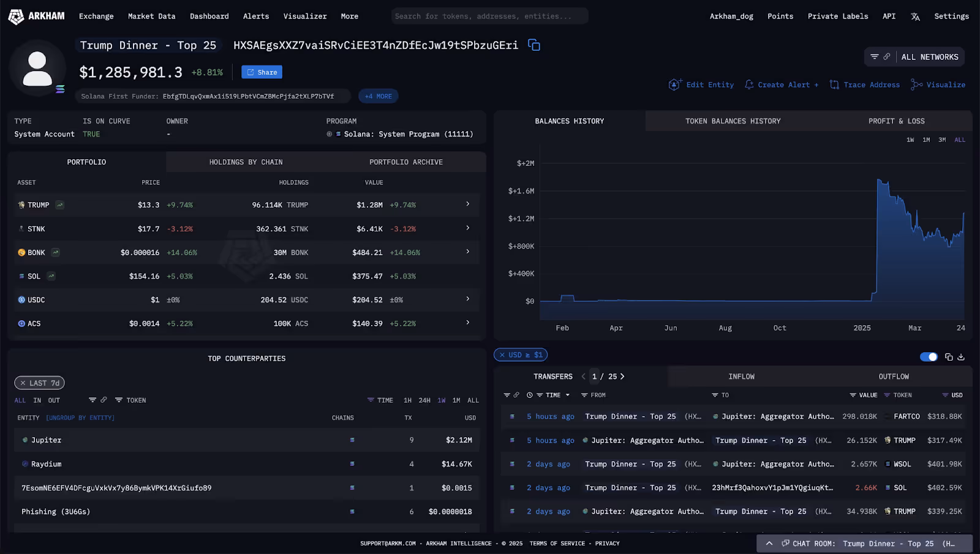Dismiss the USD ≥ $1 filter chip
This screenshot has height=554, width=980.
pyautogui.click(x=503, y=354)
